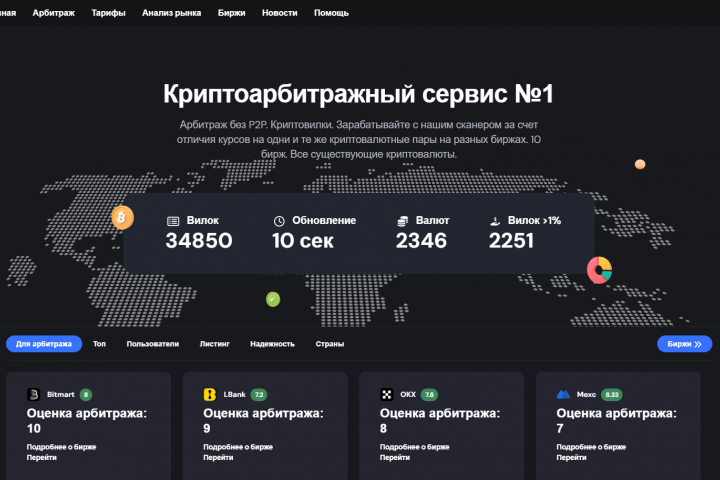
Task: Click the LBank rating badge 7.2
Action: (259, 395)
